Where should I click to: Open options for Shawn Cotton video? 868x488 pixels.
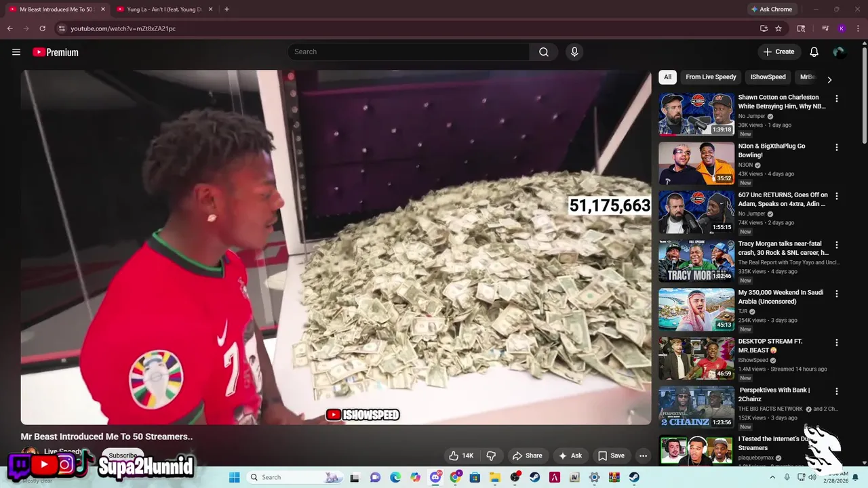point(836,98)
